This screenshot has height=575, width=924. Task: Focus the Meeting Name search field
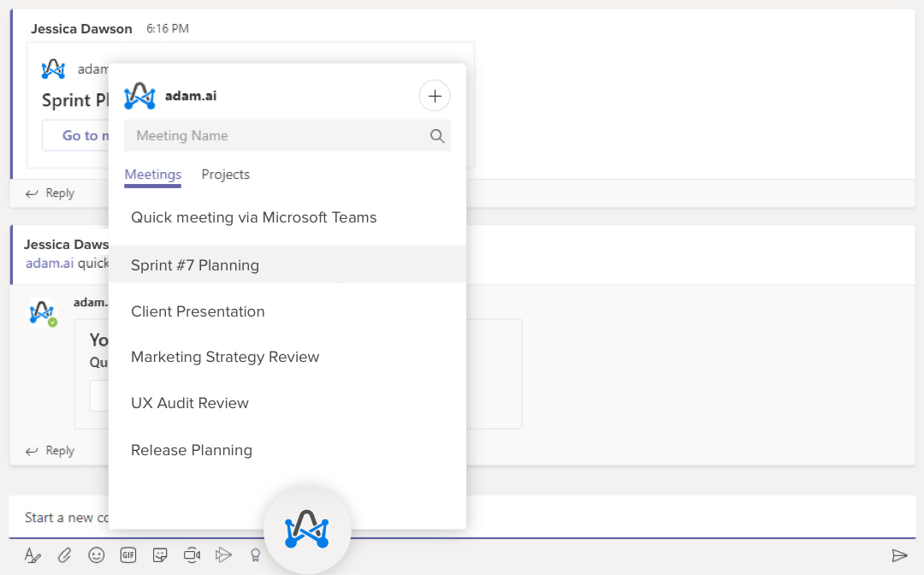tap(287, 135)
